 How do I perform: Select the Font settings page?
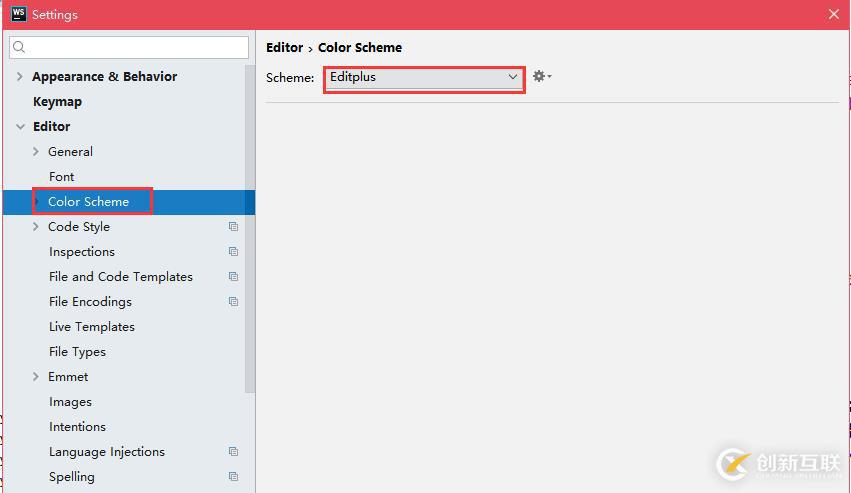pos(61,176)
